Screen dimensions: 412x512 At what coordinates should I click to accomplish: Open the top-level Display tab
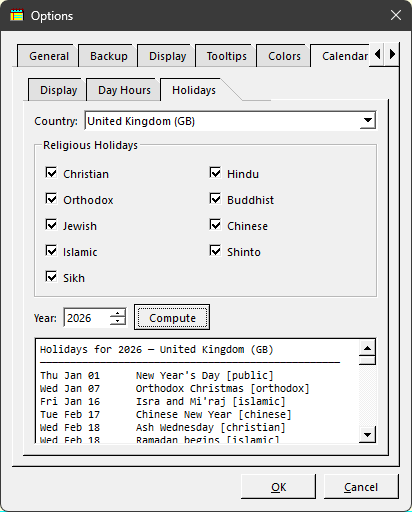point(167,56)
